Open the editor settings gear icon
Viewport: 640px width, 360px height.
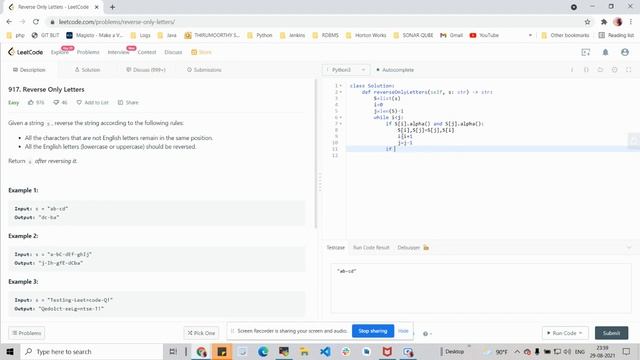pos(614,70)
